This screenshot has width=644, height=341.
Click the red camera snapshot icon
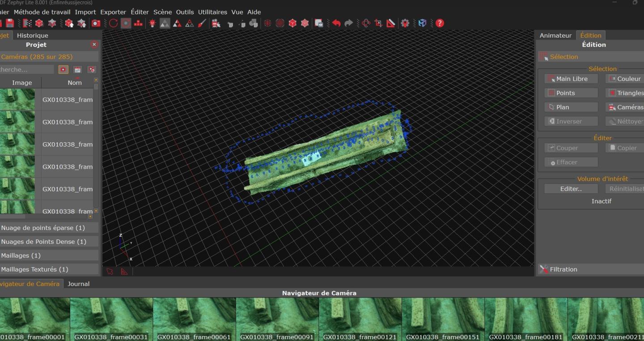tap(96, 23)
